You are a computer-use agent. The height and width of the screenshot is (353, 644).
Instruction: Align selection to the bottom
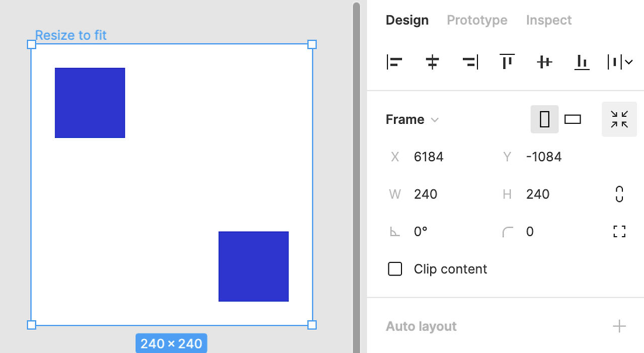(x=582, y=62)
